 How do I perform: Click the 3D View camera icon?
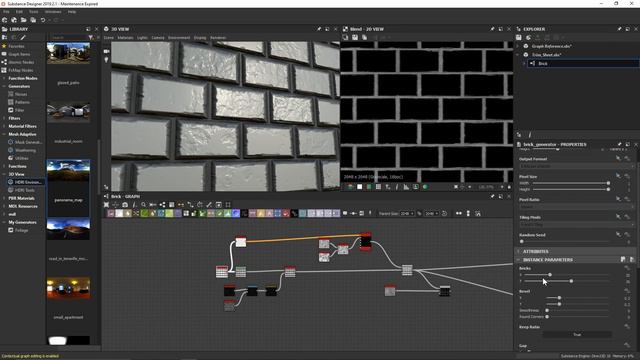coord(106,51)
